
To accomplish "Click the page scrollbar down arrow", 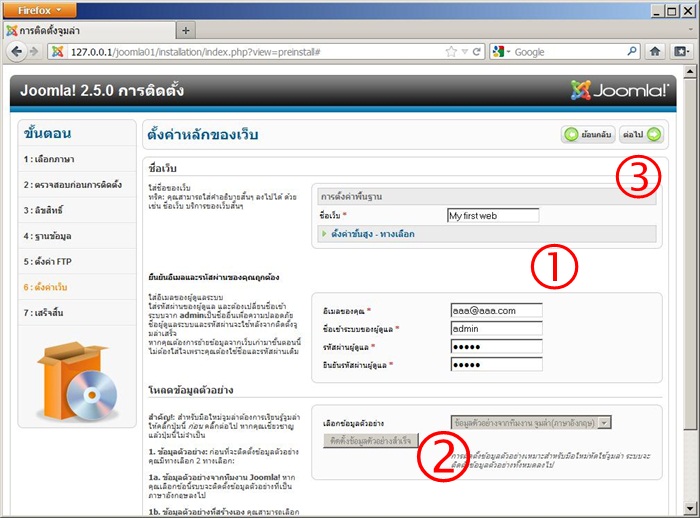I will pos(690,509).
